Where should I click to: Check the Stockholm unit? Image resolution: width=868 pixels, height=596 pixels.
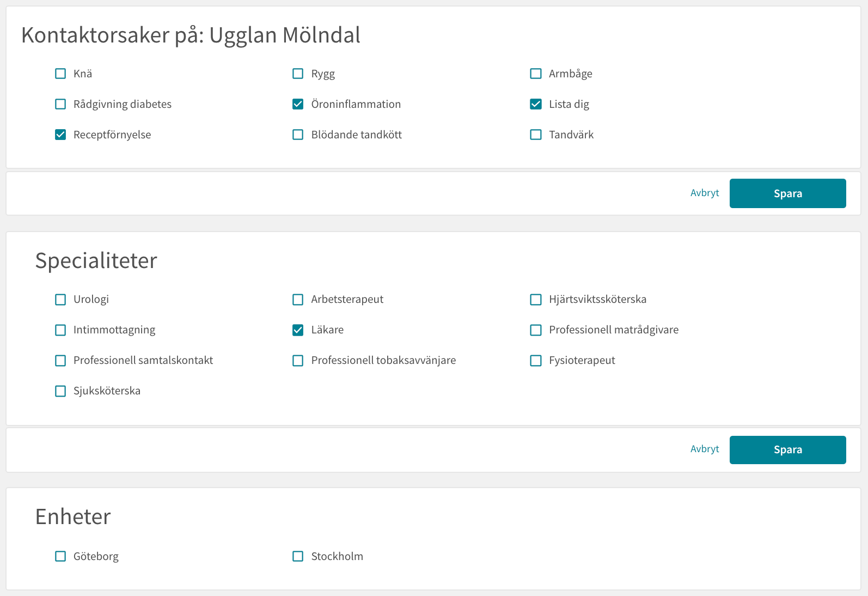pos(298,556)
